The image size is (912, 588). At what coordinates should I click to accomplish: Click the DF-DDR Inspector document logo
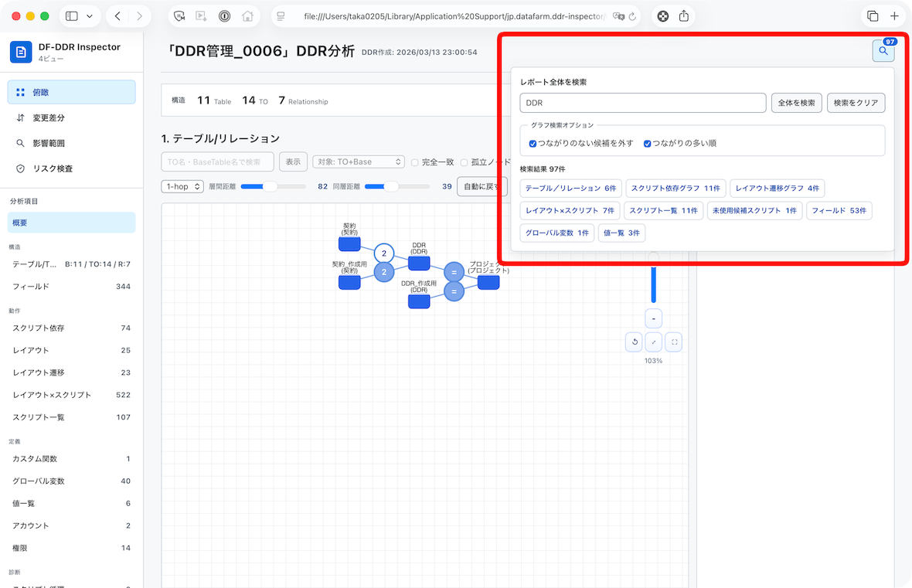coord(21,52)
